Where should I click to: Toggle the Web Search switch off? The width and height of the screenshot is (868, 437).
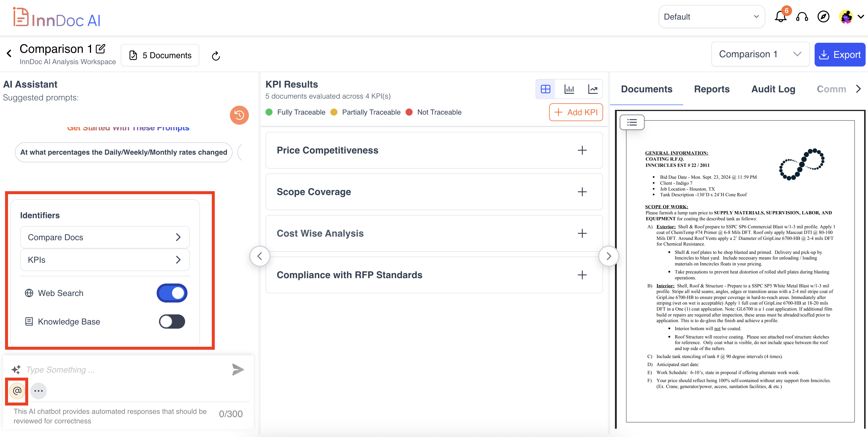[172, 293]
